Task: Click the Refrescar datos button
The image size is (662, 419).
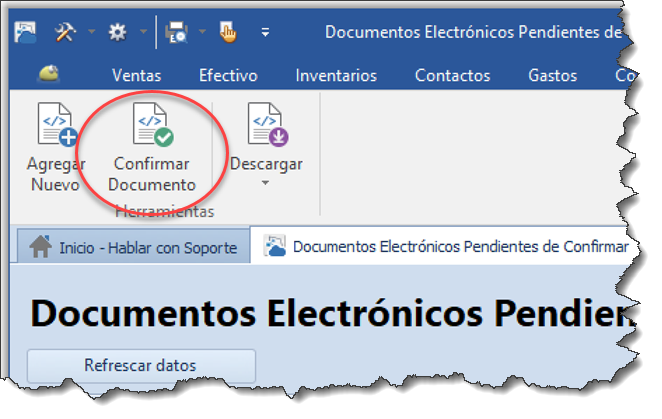Action: (141, 365)
